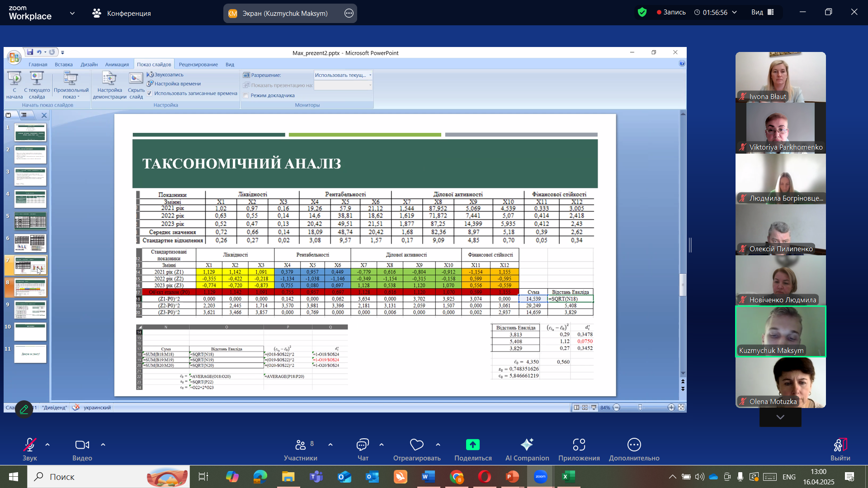
Task: Start camera using Видео button
Action: (82, 445)
